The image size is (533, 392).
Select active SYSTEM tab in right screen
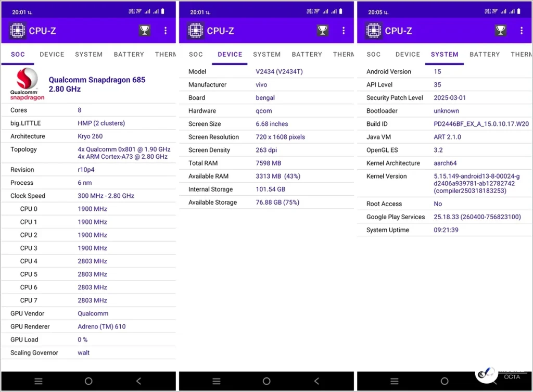pyautogui.click(x=445, y=54)
